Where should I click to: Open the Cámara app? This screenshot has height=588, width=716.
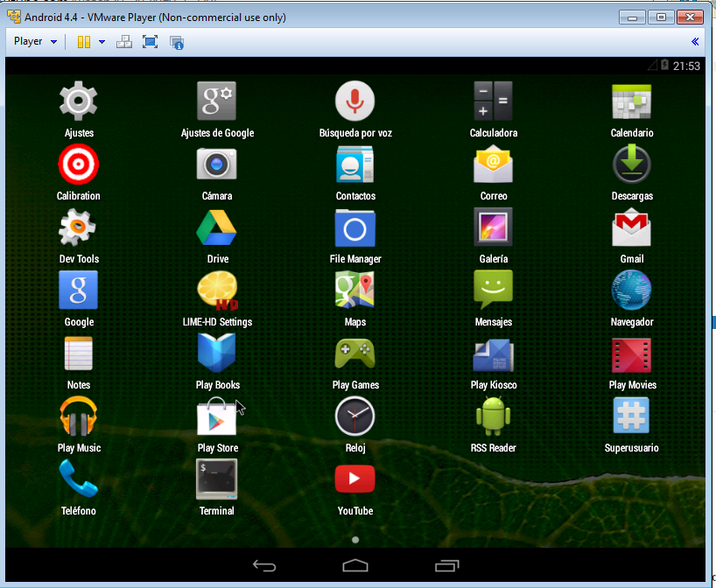[217, 164]
